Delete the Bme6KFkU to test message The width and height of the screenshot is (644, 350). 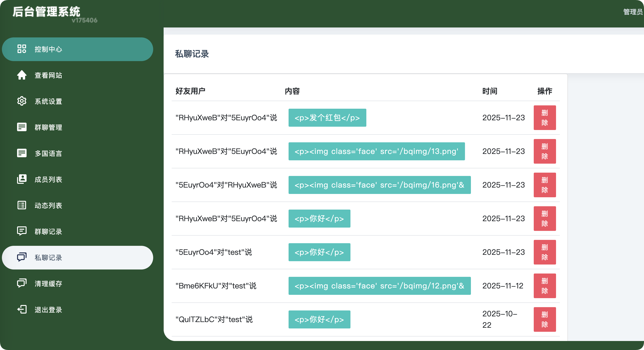(x=545, y=286)
